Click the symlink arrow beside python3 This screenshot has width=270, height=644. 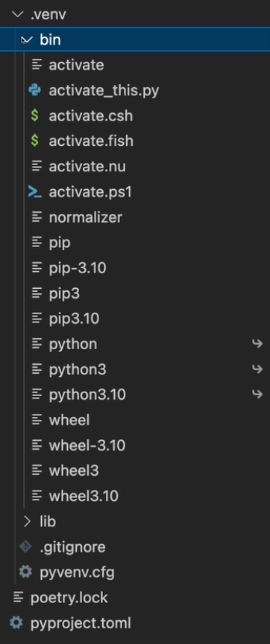(x=257, y=369)
